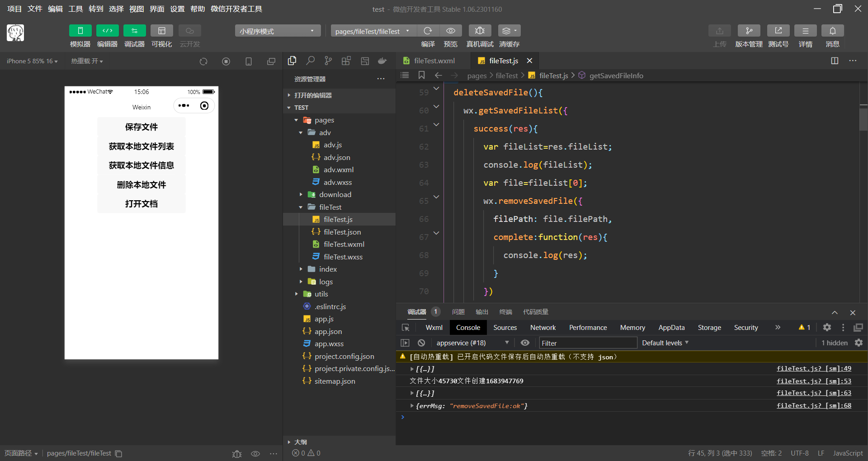Split the editor with the layout icon
The height and width of the screenshot is (461, 868).
click(835, 61)
